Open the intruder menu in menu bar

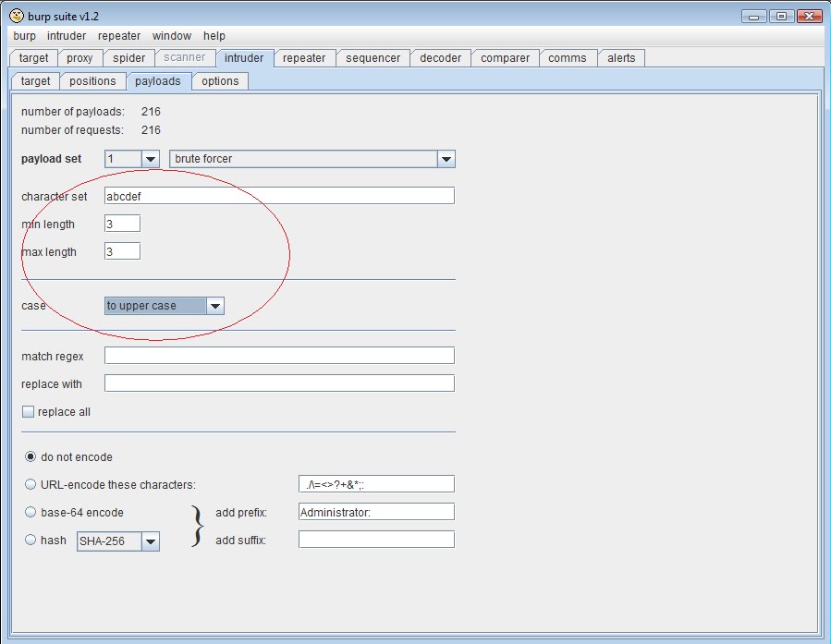coord(67,36)
